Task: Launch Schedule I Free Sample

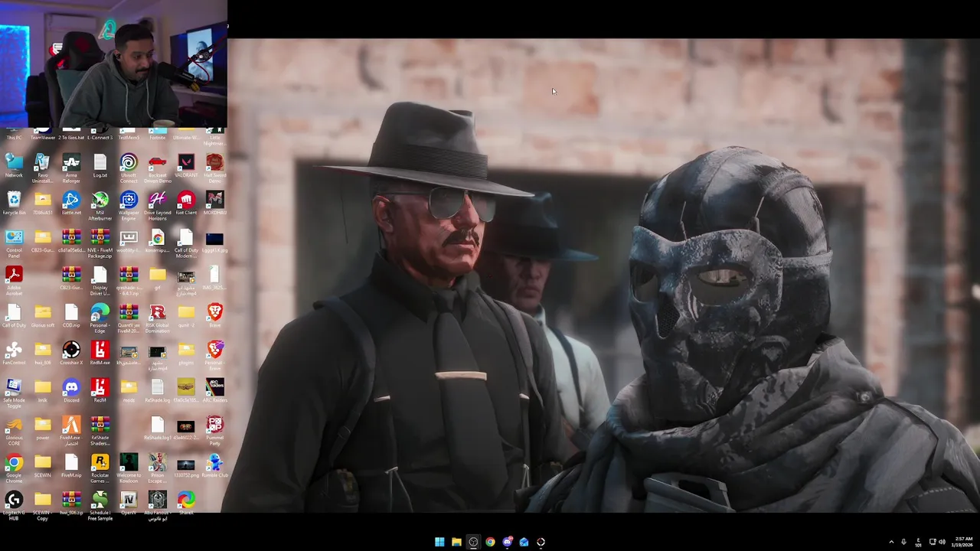Action: (x=100, y=506)
